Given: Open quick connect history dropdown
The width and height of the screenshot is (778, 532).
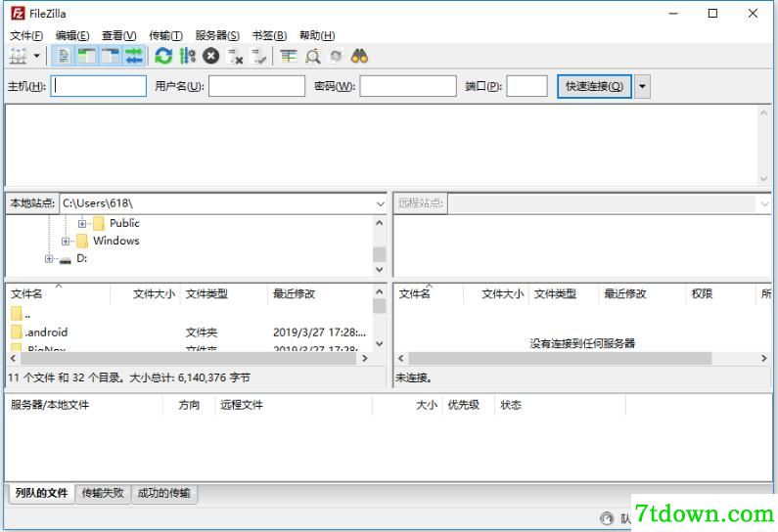Looking at the screenshot, I should click(x=642, y=86).
